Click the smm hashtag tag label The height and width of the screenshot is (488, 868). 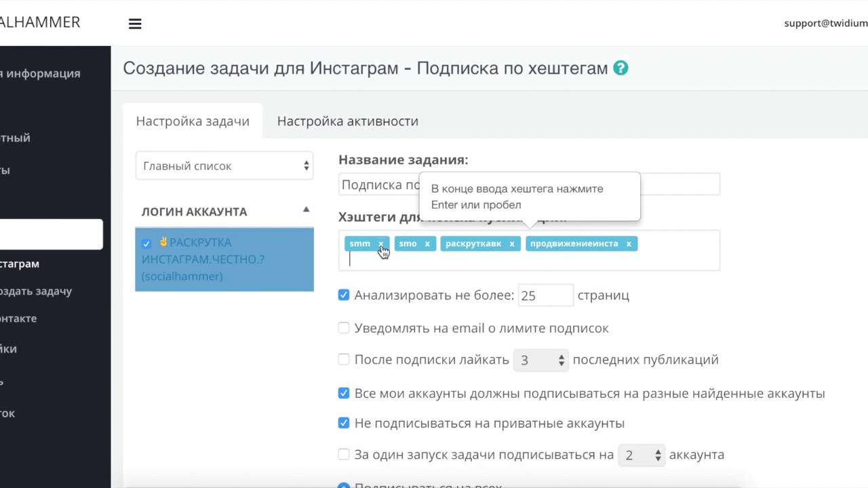(359, 244)
